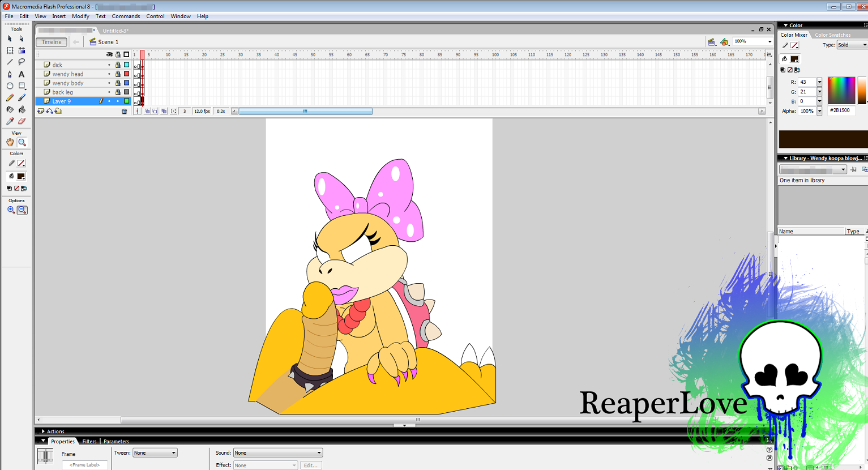Select the Rectangle tool
Viewport: 868px width, 470px height.
(22, 86)
